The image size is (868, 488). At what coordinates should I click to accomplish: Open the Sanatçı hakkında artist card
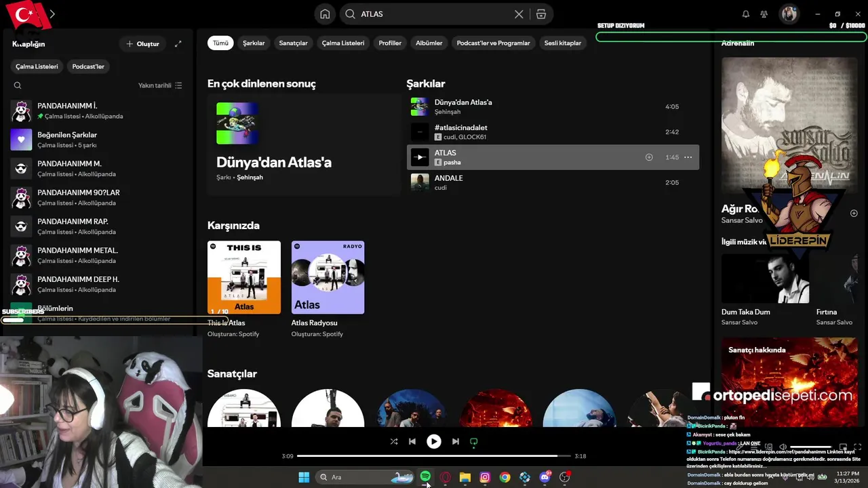(789, 382)
